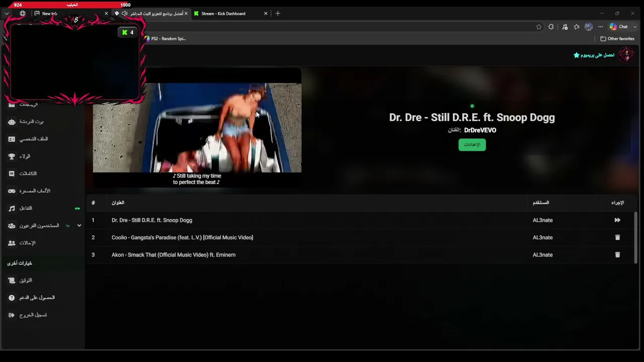Expand the Copilot Chat dropdown arrow
The image size is (644, 362).
pos(635,27)
